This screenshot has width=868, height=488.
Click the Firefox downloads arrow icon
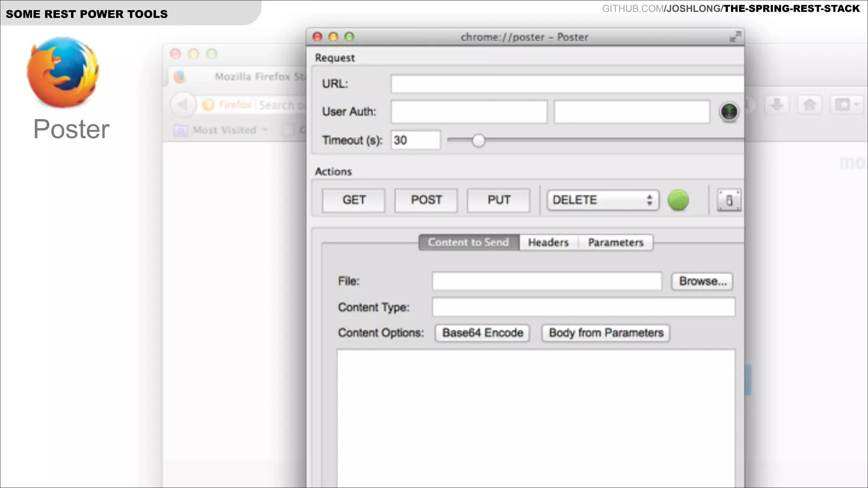tap(777, 104)
